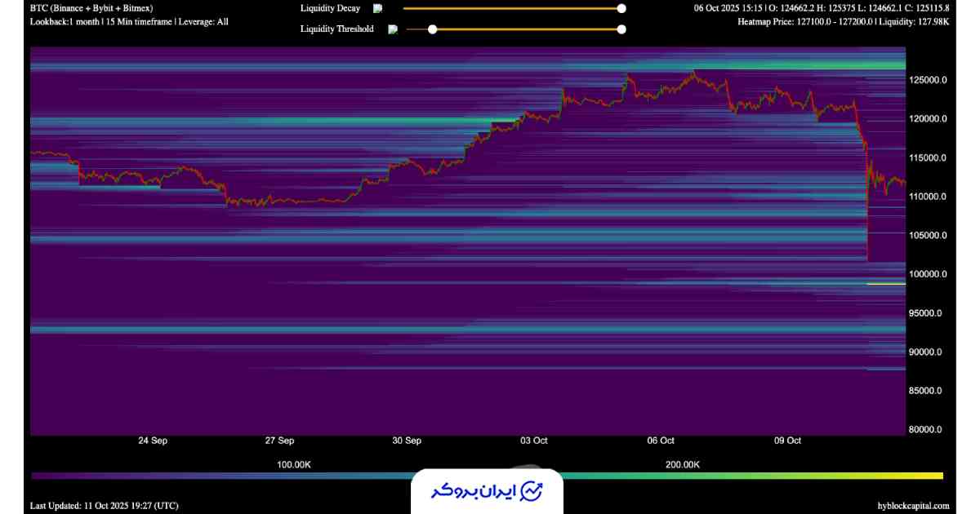This screenshot has width=980, height=514.
Task: Click the Lookback and timeframe settings text
Action: click(129, 22)
